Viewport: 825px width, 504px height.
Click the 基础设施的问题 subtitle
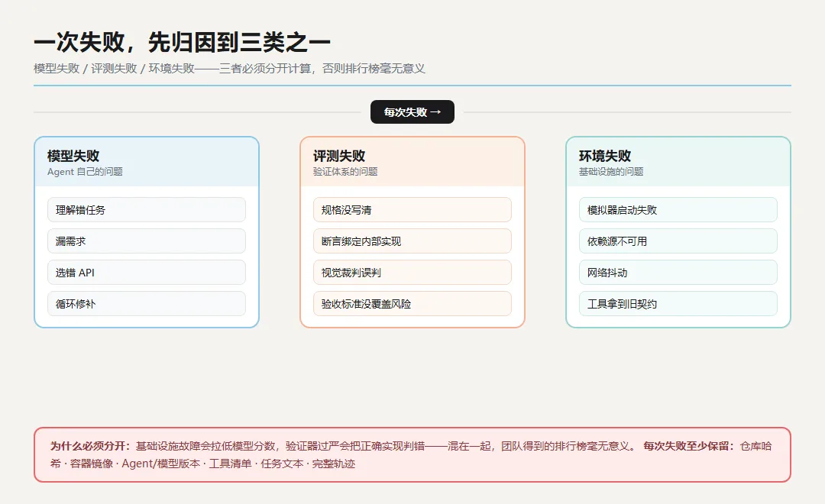[611, 172]
